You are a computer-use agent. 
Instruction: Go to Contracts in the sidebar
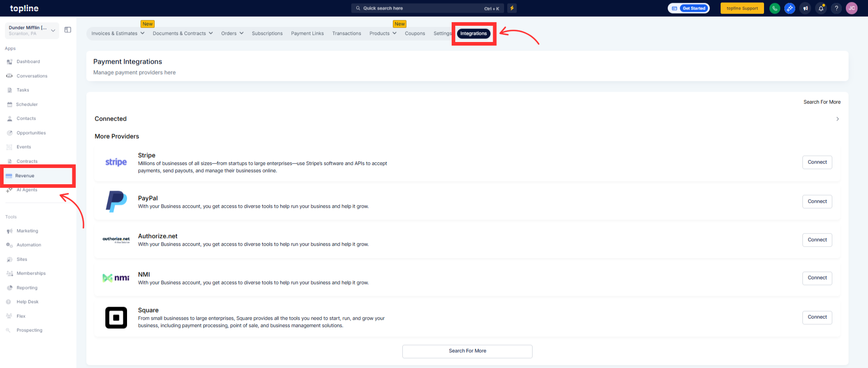pos(27,161)
